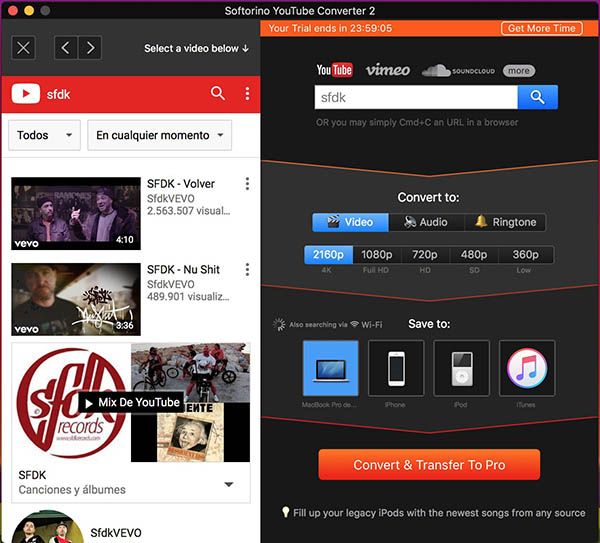Save to the iPod device

click(x=461, y=368)
